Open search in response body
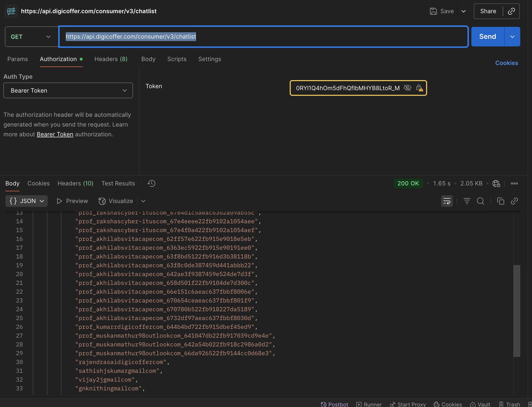The width and height of the screenshot is (532, 407). tap(480, 201)
